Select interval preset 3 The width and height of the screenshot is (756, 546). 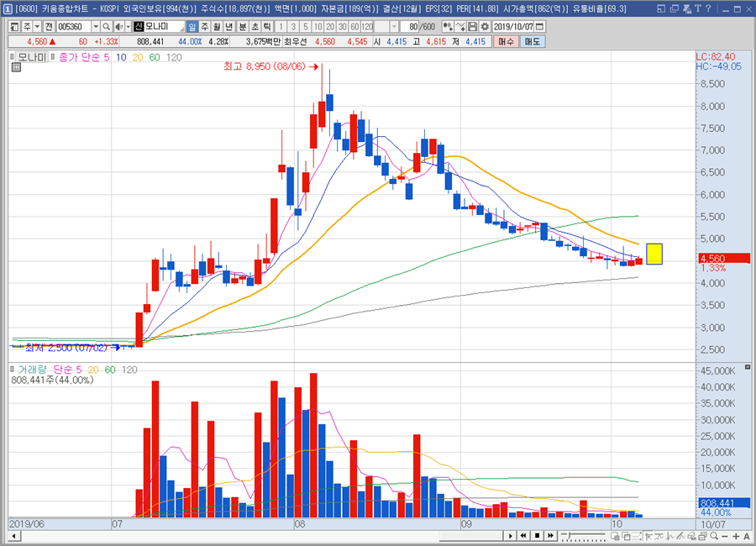(293, 27)
